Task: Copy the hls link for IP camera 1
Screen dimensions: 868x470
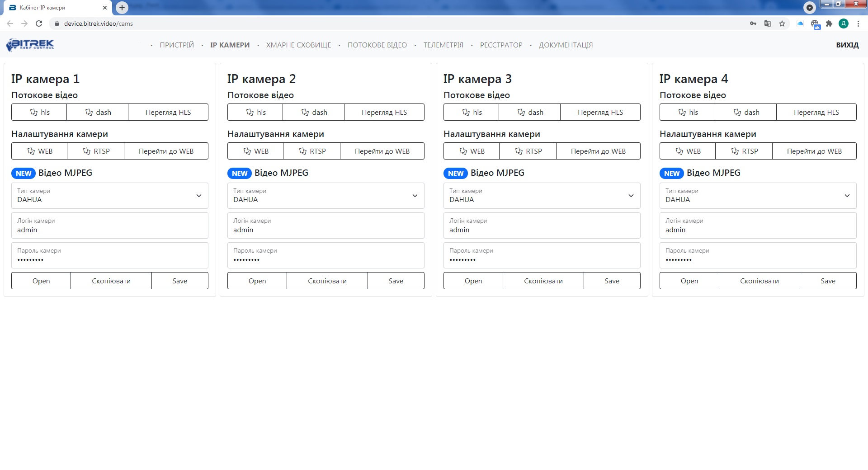Action: [x=39, y=112]
